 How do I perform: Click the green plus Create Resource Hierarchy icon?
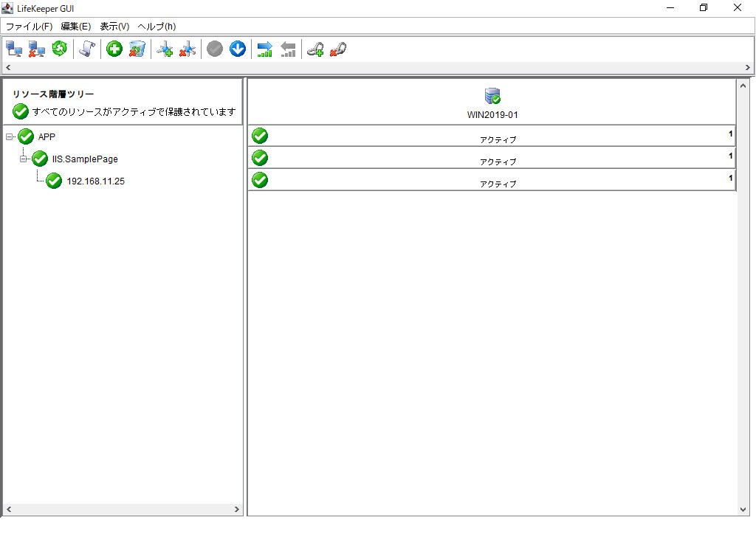click(114, 49)
